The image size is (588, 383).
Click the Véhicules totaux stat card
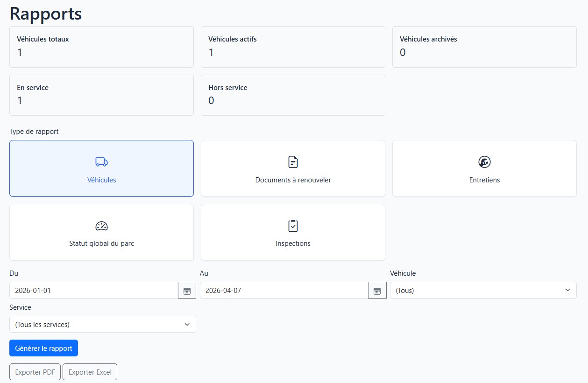101,47
